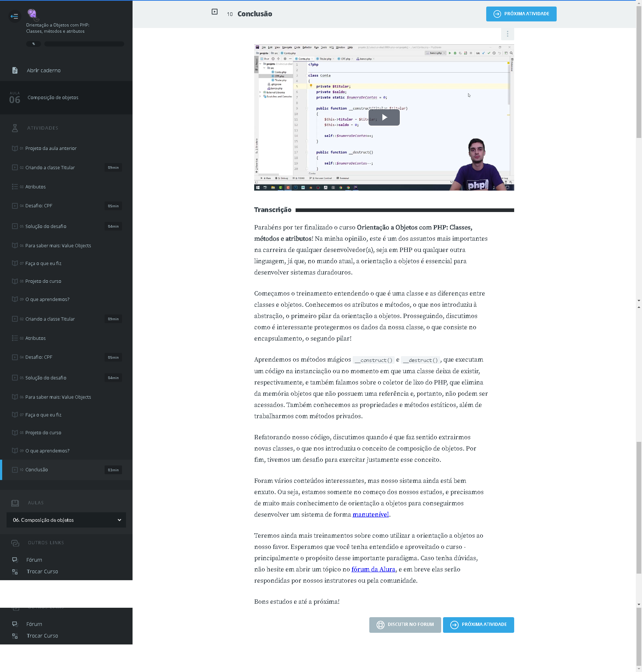
Task: Follow the manutenível hyperlink
Action: [370, 514]
